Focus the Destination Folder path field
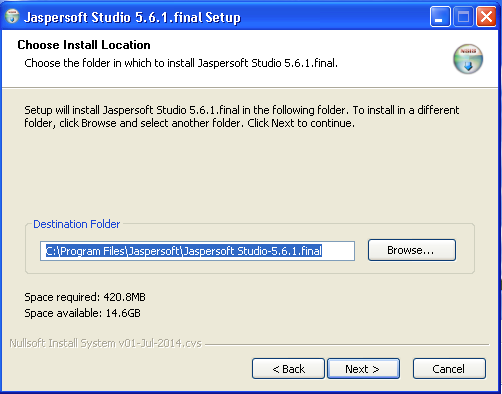Image resolution: width=502 pixels, height=394 pixels. [x=197, y=251]
